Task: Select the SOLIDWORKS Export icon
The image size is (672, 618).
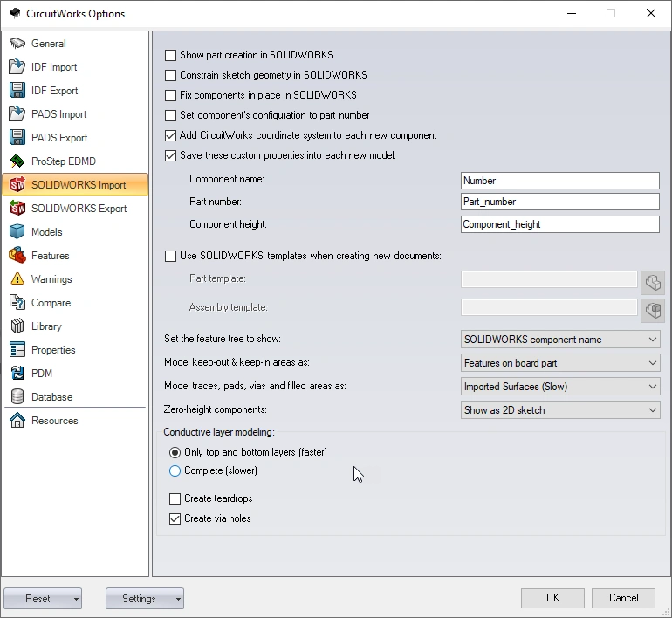Action: 17,209
